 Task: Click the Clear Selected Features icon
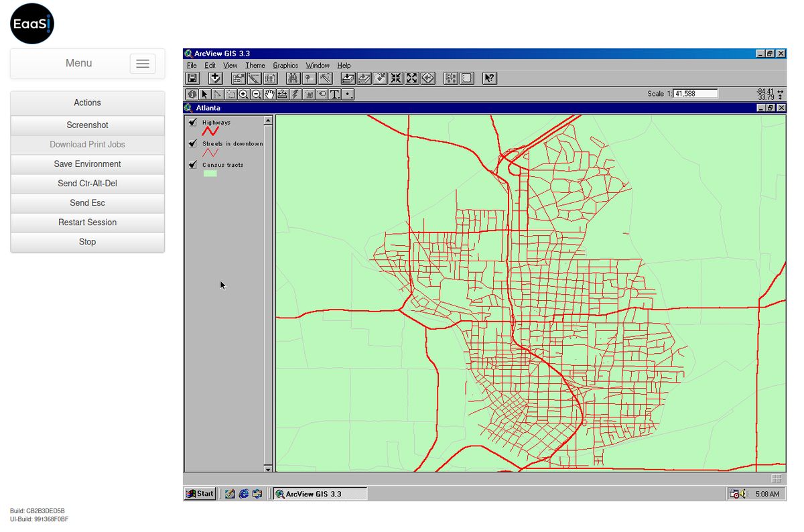pos(467,78)
